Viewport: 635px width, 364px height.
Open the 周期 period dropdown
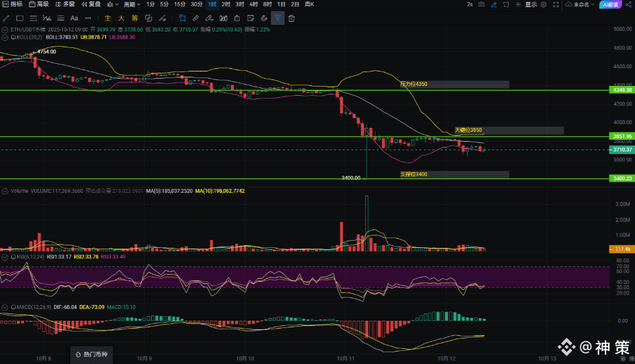click(132, 4)
